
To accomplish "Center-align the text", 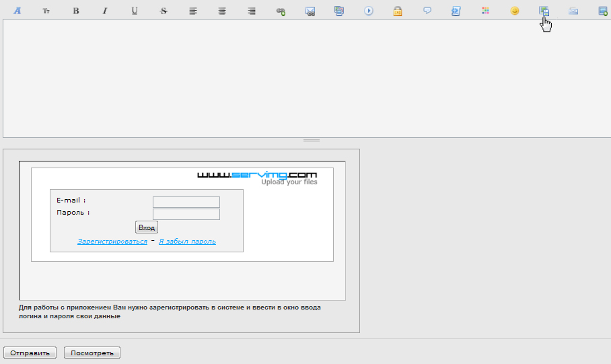I will [222, 11].
